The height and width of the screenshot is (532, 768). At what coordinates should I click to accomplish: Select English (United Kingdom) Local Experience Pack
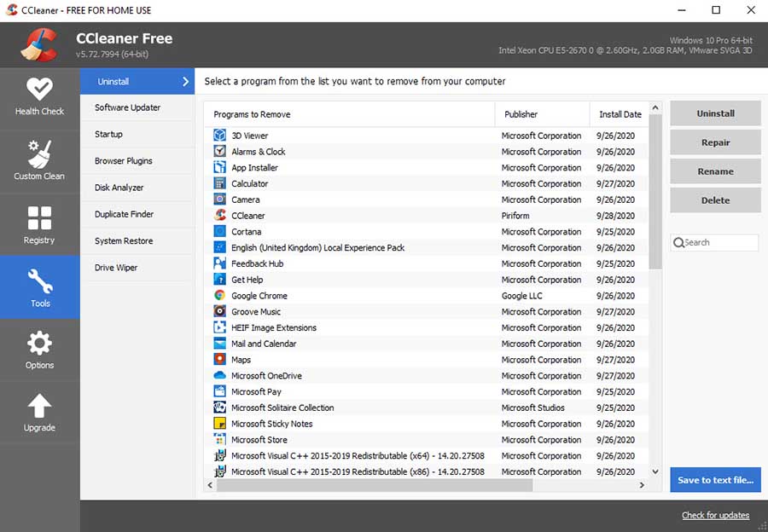pos(426,247)
